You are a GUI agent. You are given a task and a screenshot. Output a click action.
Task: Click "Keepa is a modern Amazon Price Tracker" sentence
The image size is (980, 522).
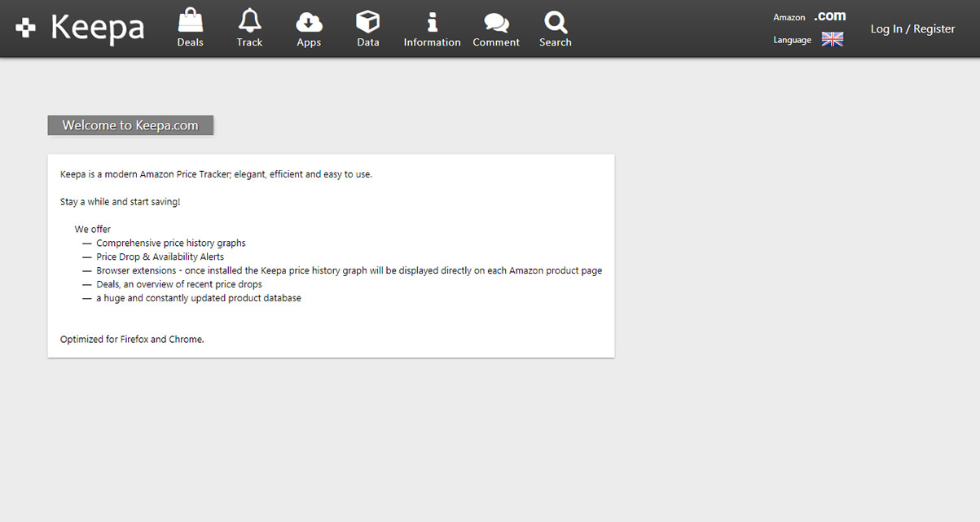[216, 174]
